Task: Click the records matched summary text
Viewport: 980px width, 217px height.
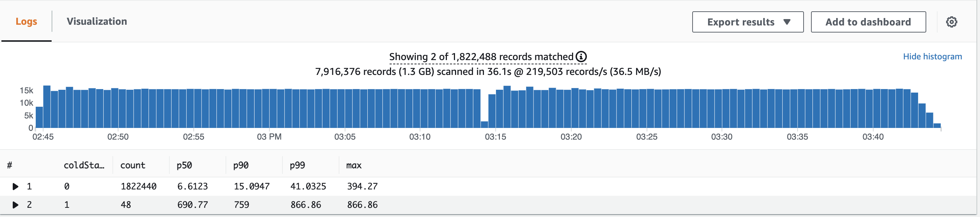Action: tap(481, 57)
